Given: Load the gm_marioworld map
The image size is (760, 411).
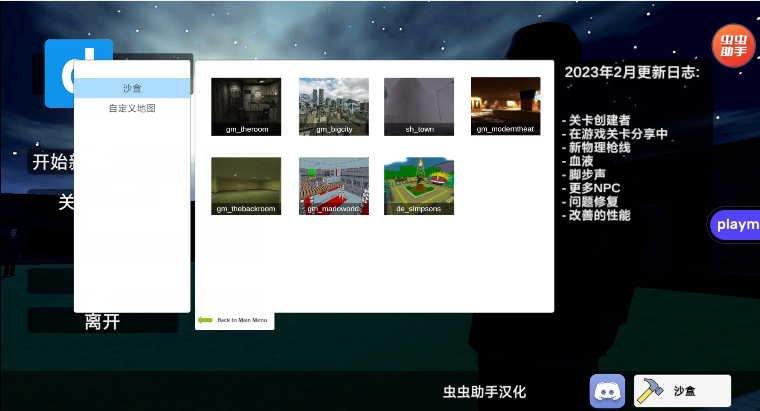Looking at the screenshot, I should (334, 186).
